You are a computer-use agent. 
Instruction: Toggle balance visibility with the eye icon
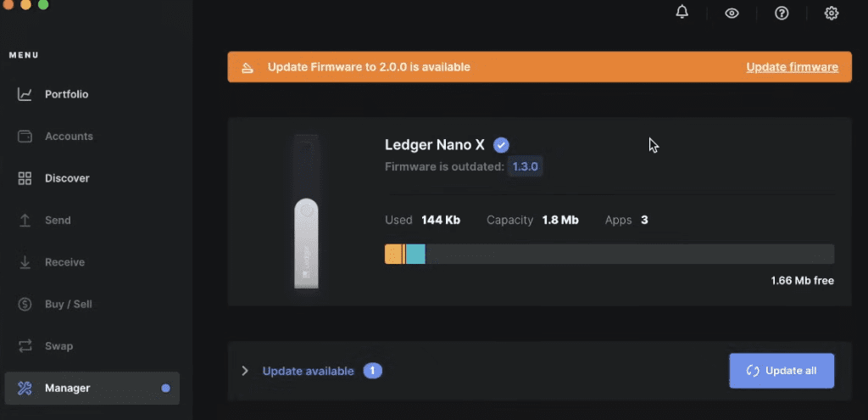[732, 14]
